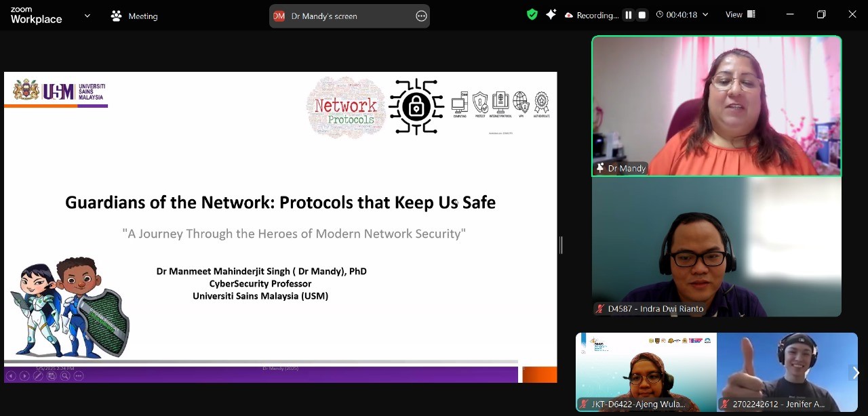Open see all slides button in slideshow

click(52, 375)
